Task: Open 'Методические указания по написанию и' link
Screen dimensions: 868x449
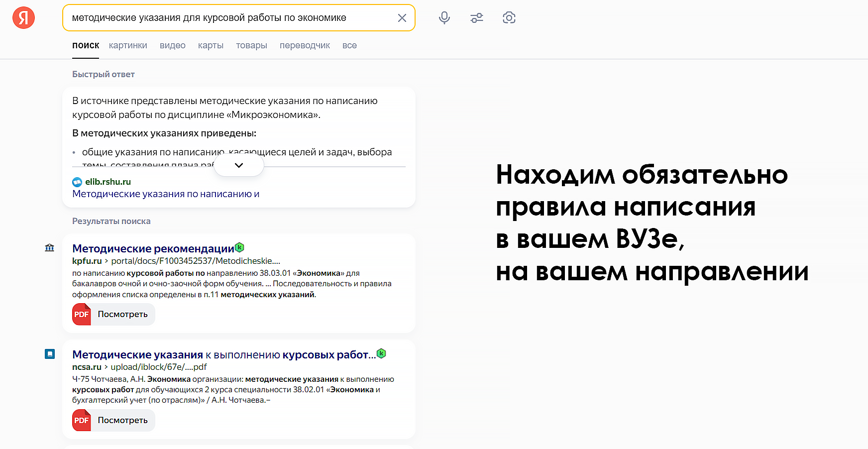Action: (166, 194)
